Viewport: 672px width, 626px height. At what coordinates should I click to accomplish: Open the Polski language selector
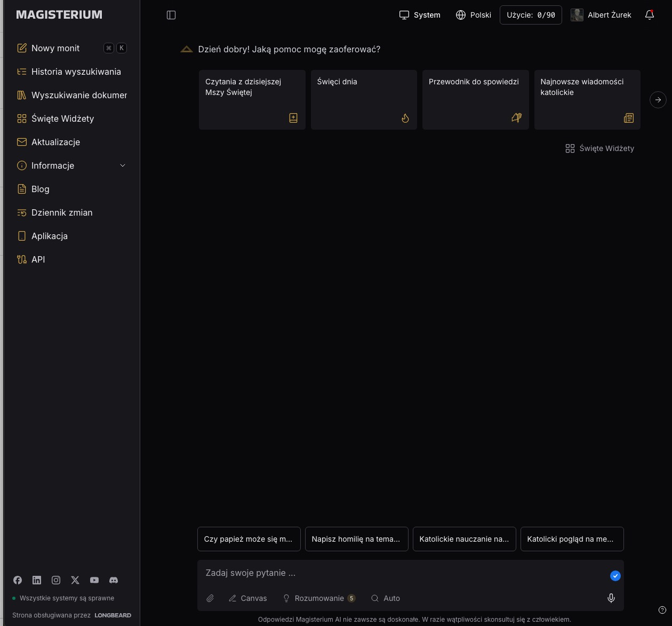[473, 15]
